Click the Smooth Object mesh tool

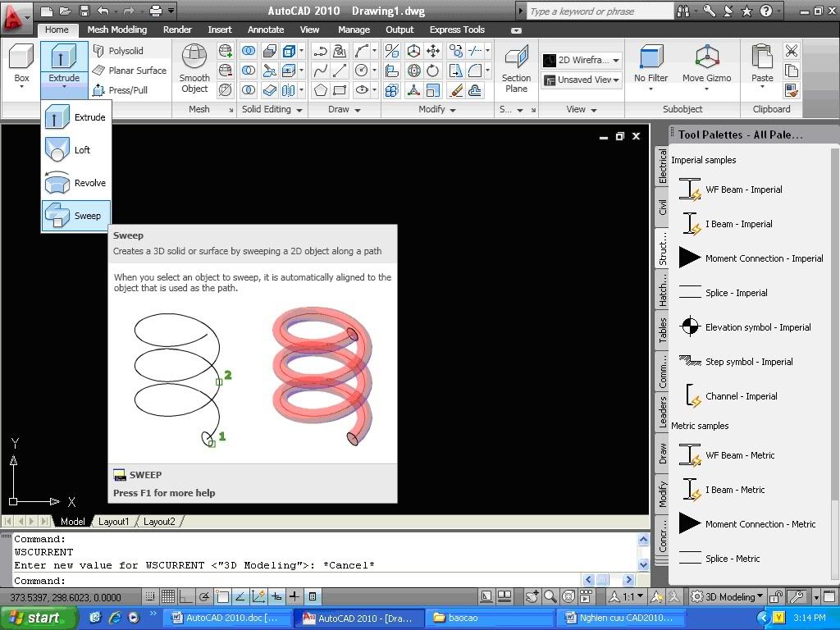click(194, 69)
